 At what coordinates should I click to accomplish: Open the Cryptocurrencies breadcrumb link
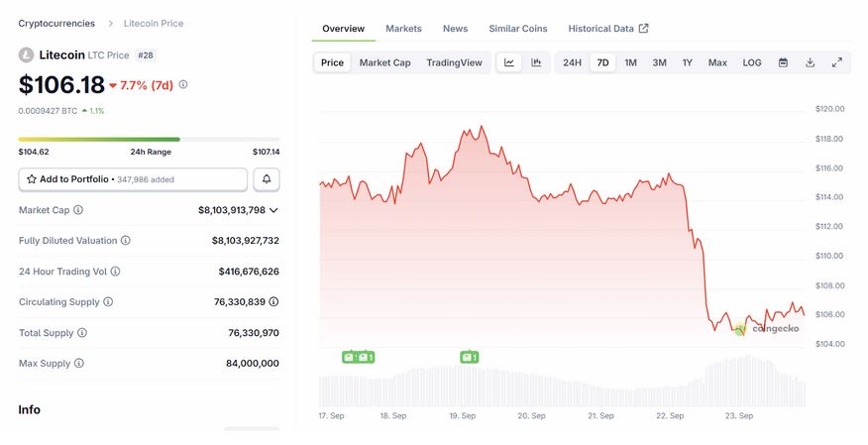[x=56, y=23]
